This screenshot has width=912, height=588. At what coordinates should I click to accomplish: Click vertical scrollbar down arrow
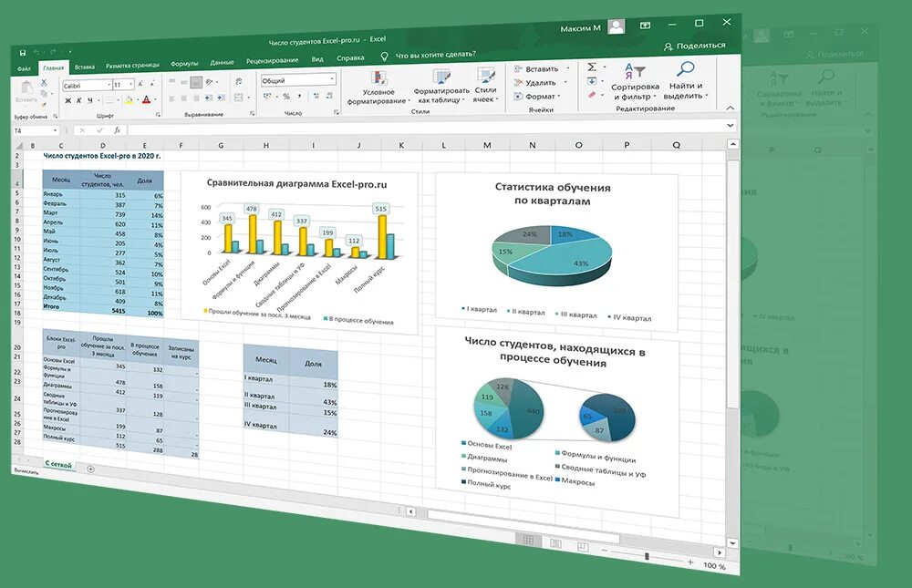pos(732,543)
